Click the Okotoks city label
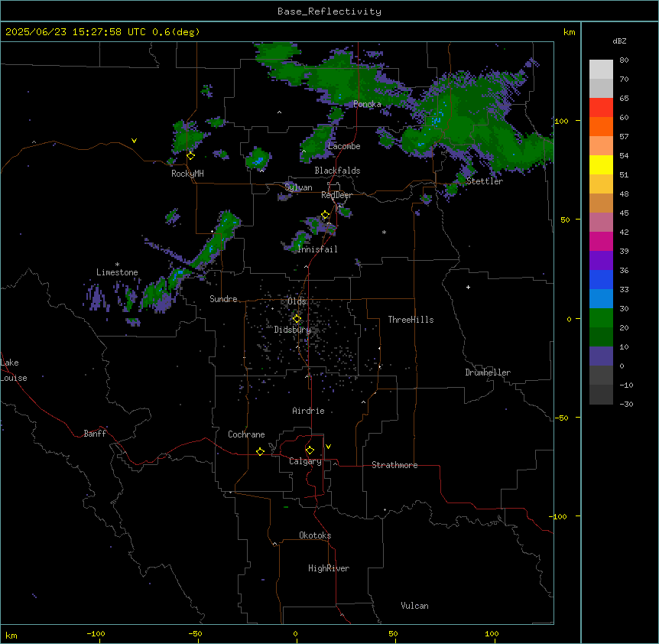 [315, 535]
